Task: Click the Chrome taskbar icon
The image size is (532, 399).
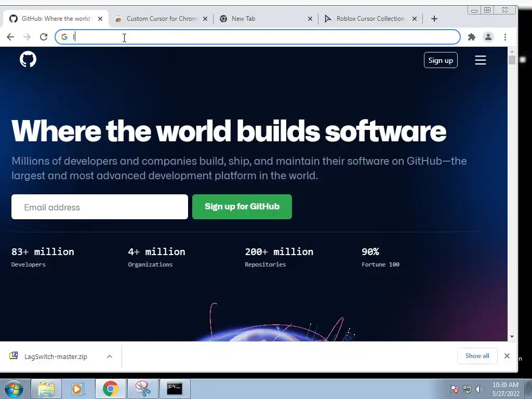Action: (x=110, y=389)
